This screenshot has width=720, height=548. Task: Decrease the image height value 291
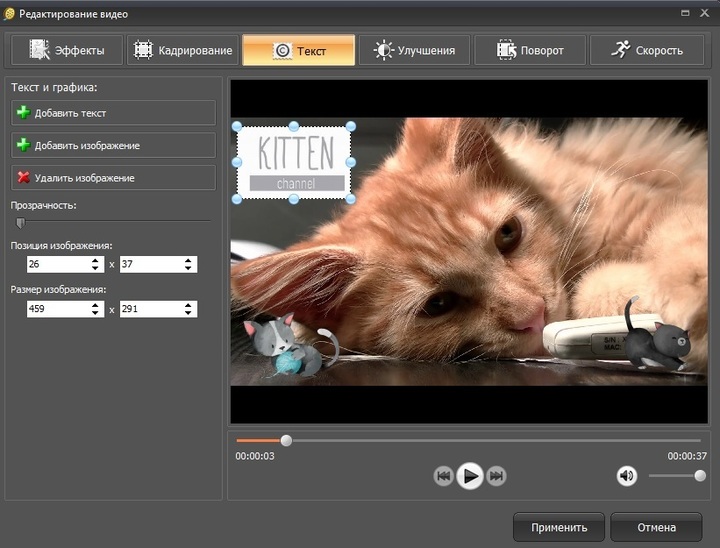(x=188, y=314)
